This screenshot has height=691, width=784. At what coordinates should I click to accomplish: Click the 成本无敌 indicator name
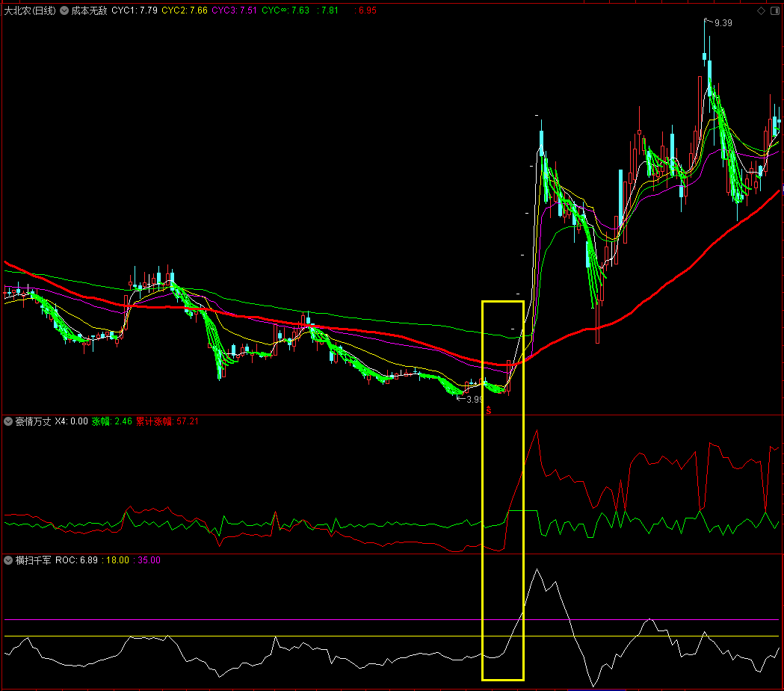coord(89,10)
